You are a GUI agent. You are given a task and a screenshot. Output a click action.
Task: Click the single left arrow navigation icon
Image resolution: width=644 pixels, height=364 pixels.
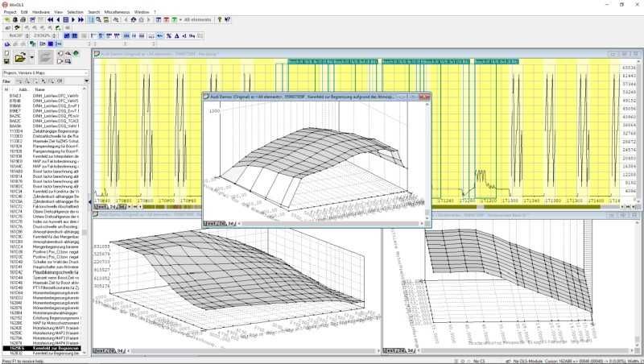click(x=58, y=19)
